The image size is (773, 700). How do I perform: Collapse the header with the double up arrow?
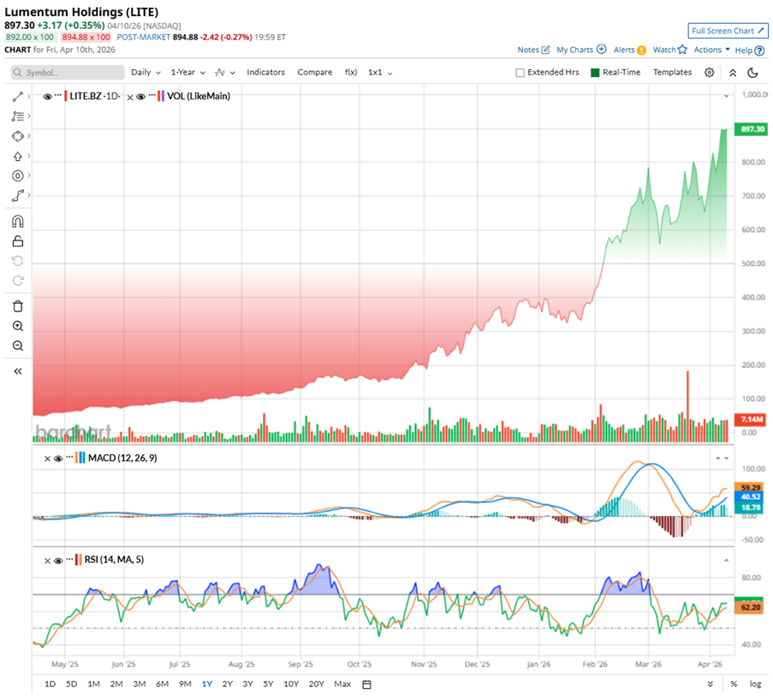tap(733, 73)
